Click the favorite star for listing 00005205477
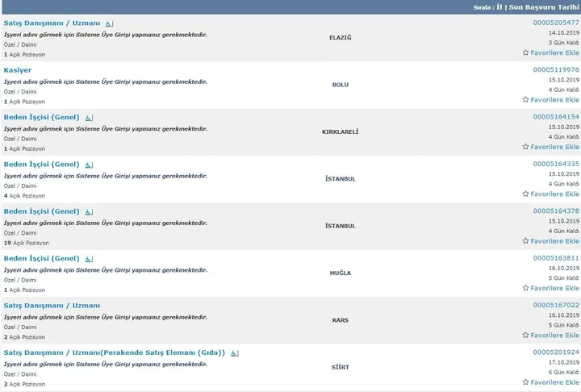This screenshot has width=581, height=392. [x=525, y=52]
